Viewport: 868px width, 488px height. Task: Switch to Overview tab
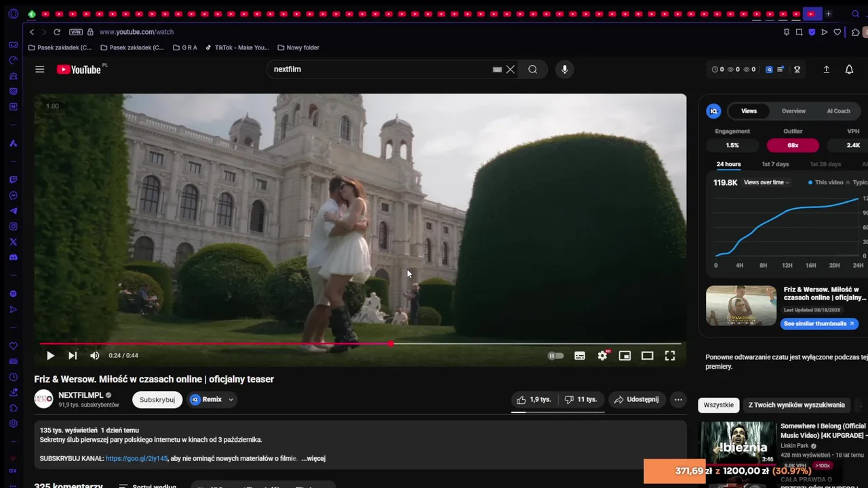coord(793,111)
